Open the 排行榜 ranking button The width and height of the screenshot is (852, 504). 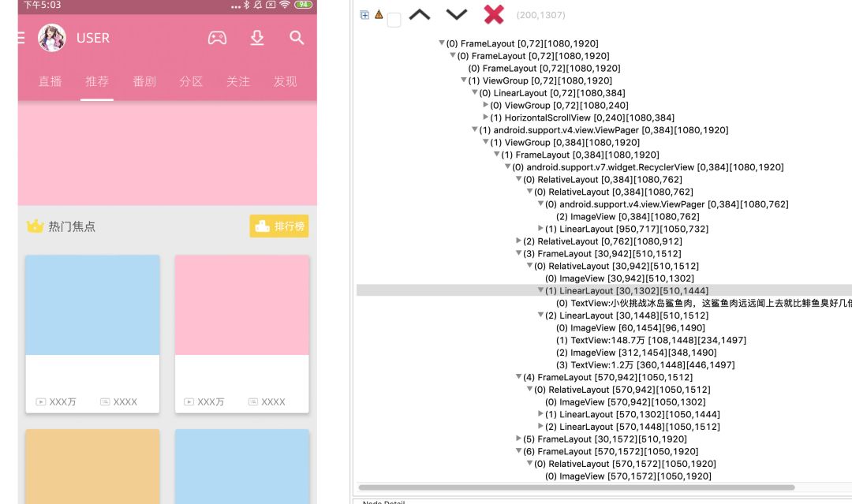pyautogui.click(x=279, y=226)
